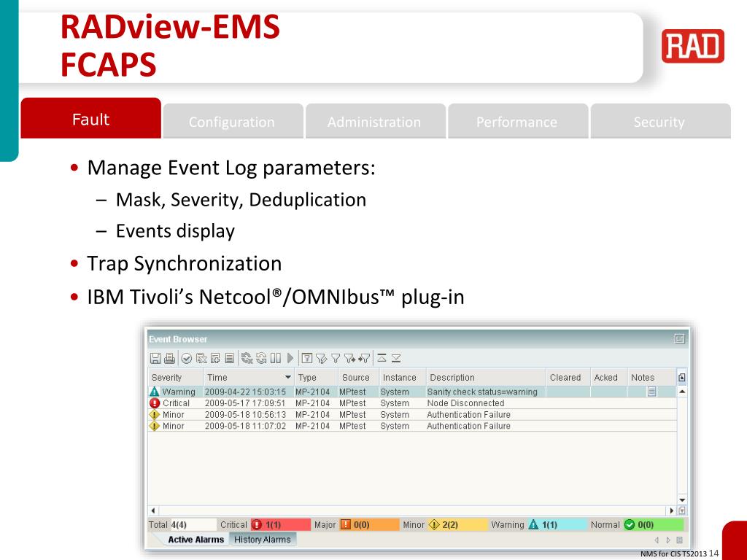Select the Administration tab
The width and height of the screenshot is (747, 560).
point(376,122)
